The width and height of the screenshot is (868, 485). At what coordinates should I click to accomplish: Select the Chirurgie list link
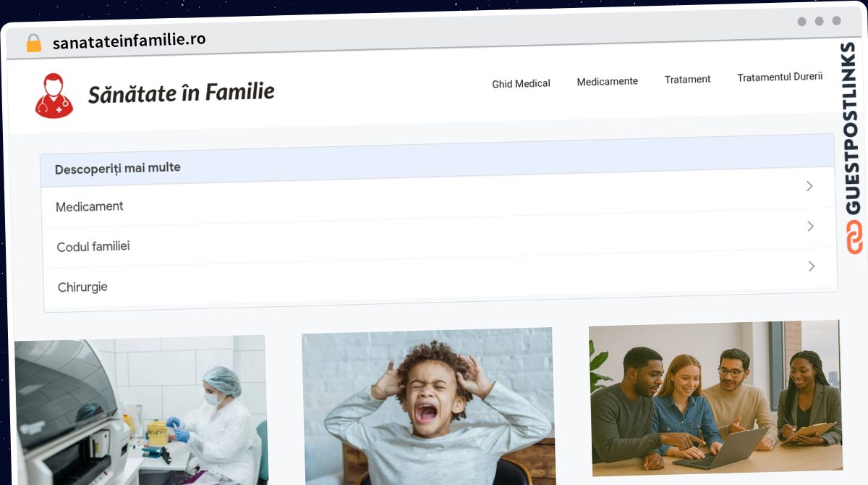tap(82, 287)
